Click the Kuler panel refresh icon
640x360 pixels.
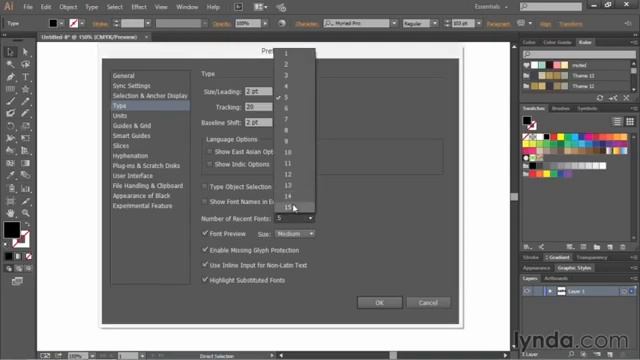[600, 98]
